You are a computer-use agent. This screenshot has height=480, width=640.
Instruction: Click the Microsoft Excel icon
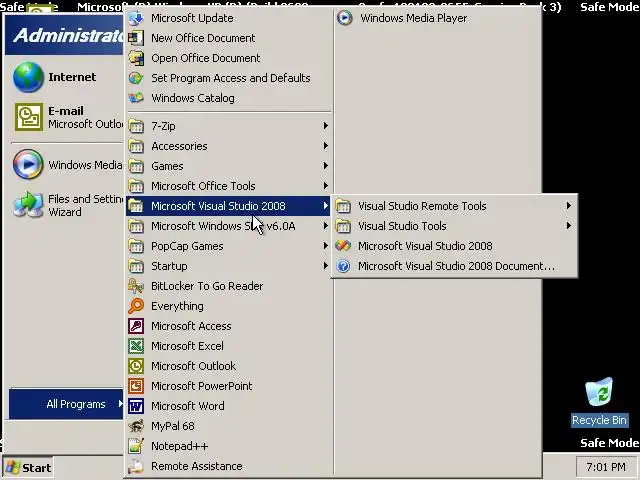point(136,346)
